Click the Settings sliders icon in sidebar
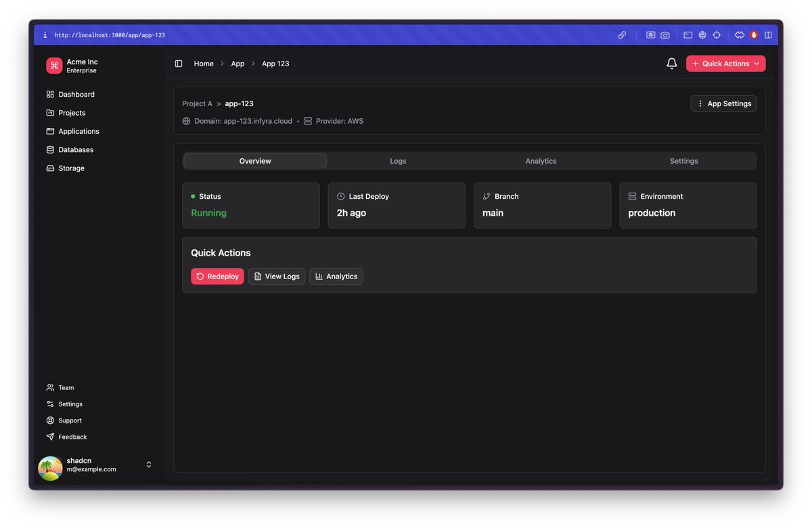The height and width of the screenshot is (528, 812). point(50,404)
